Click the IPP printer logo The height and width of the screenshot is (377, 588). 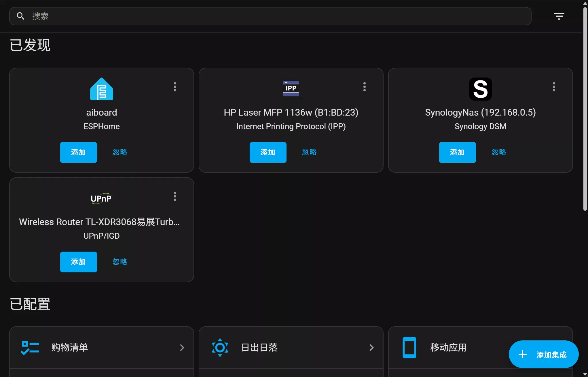pyautogui.click(x=291, y=88)
